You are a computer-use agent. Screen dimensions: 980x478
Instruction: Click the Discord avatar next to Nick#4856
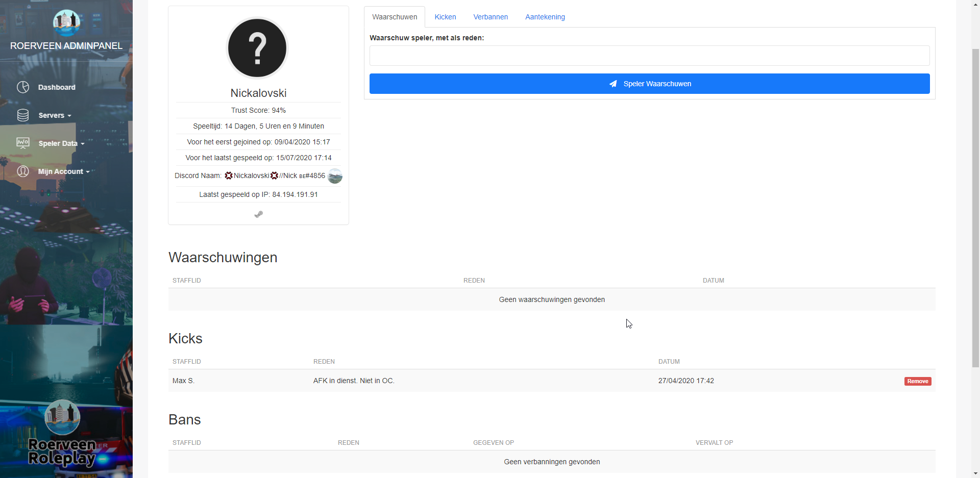click(x=335, y=176)
